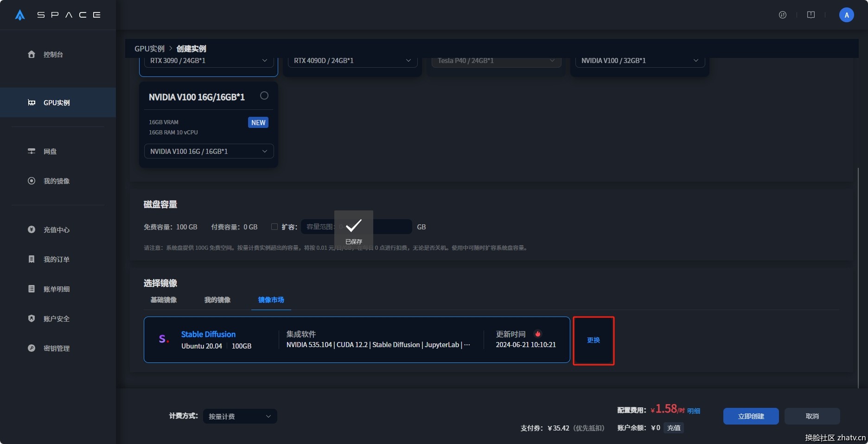Select the Stable Diffusion image card

pos(357,340)
